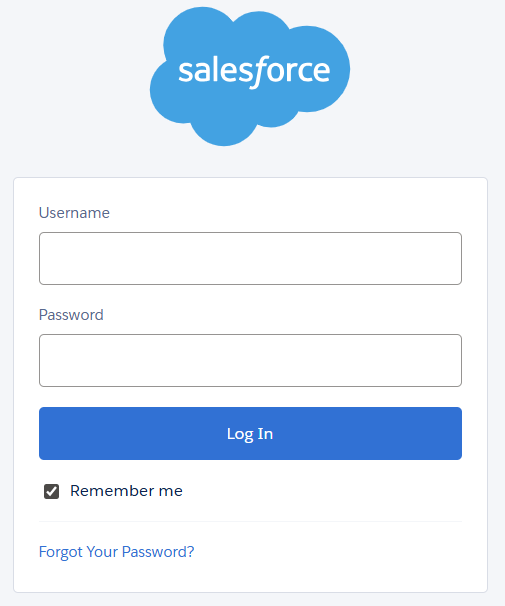The height and width of the screenshot is (606, 505).
Task: Click the blue cloud above the login card
Action: pos(250,76)
